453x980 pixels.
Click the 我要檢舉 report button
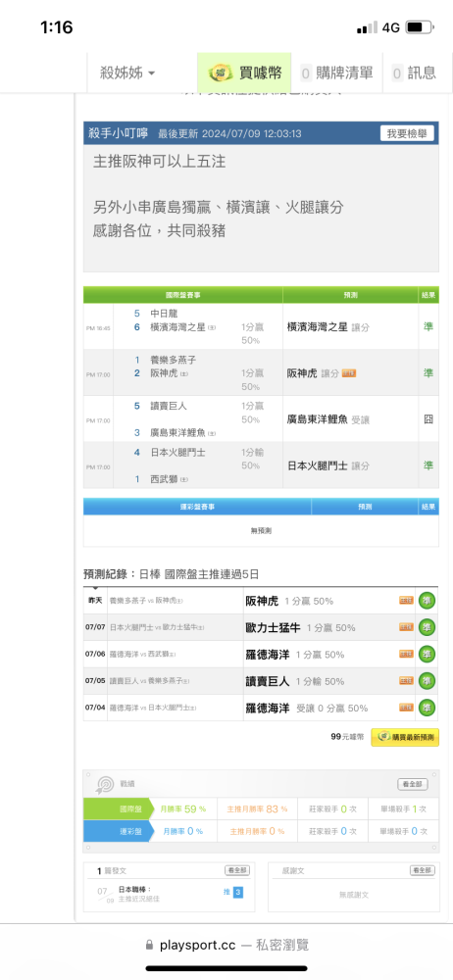[x=407, y=133]
